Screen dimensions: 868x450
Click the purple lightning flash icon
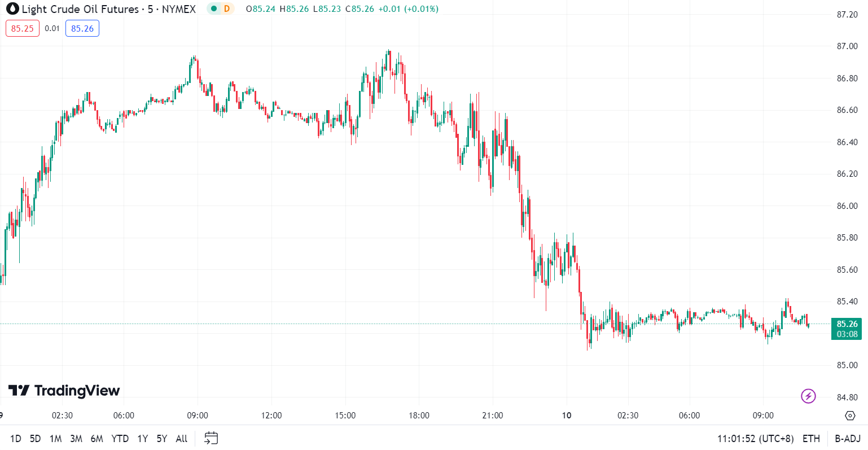pos(809,396)
